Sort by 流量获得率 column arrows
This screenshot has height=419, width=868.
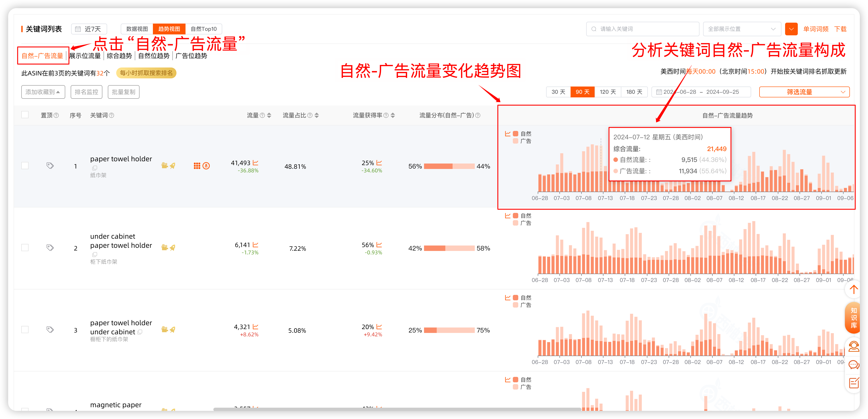pos(393,115)
